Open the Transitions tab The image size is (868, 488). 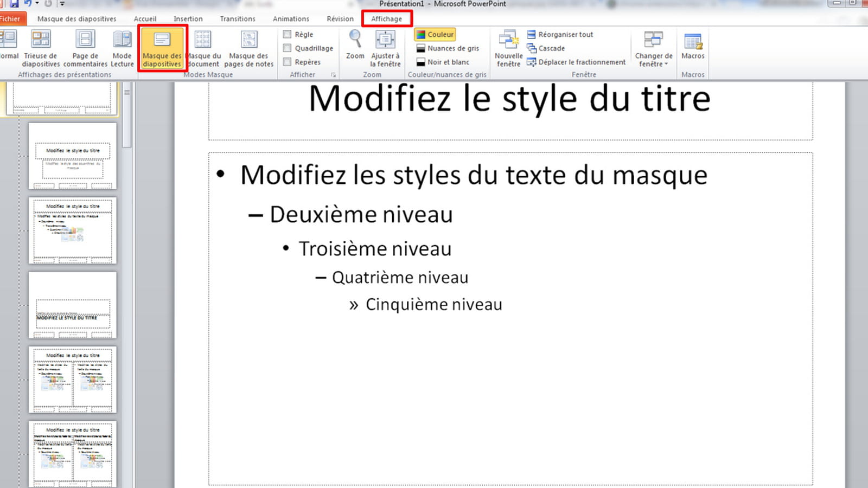tap(238, 18)
